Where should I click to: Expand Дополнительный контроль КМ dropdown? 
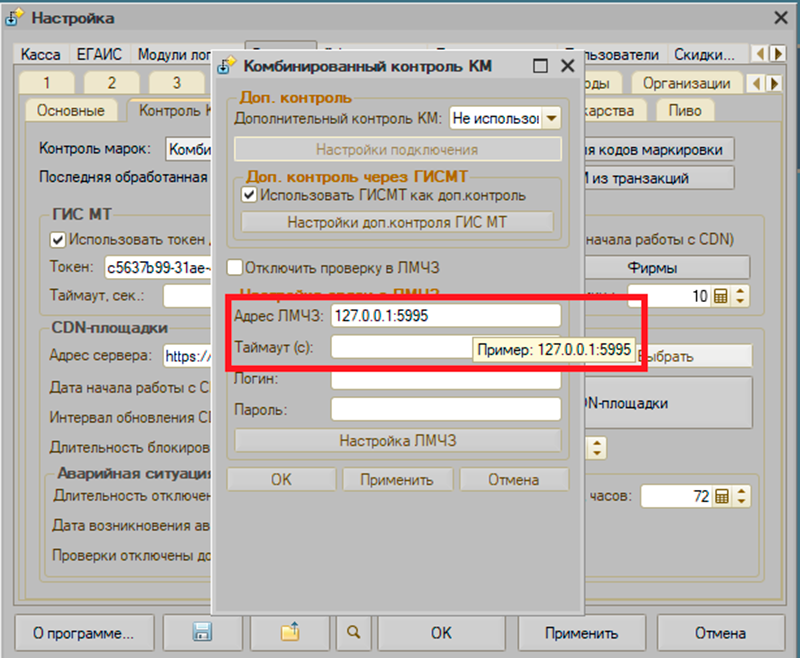click(x=550, y=118)
